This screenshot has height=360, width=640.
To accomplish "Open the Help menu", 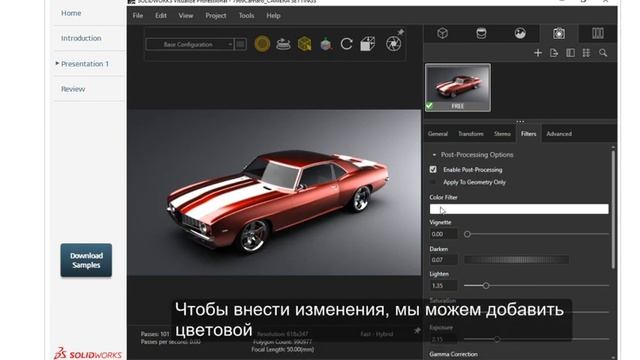I will click(273, 16).
